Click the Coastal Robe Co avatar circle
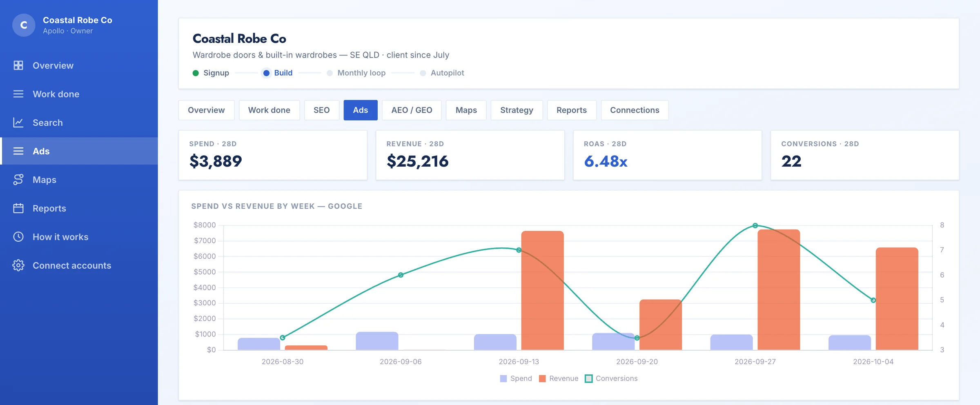Image resolution: width=980 pixels, height=405 pixels. coord(24,25)
